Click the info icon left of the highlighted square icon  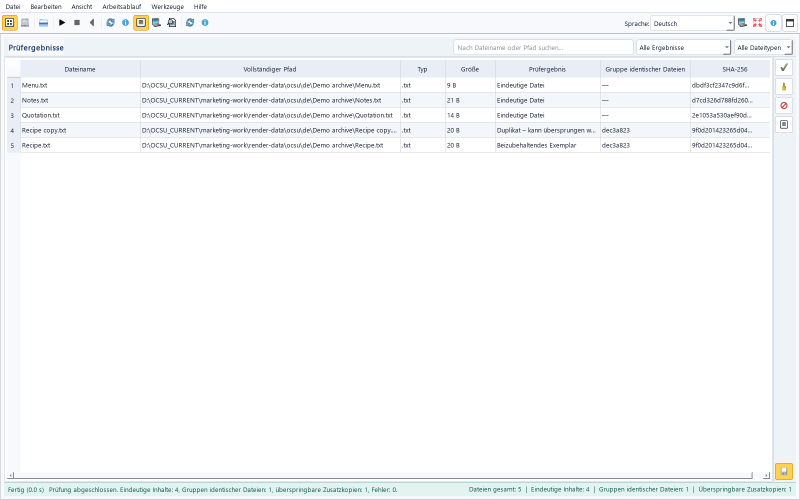coord(126,22)
